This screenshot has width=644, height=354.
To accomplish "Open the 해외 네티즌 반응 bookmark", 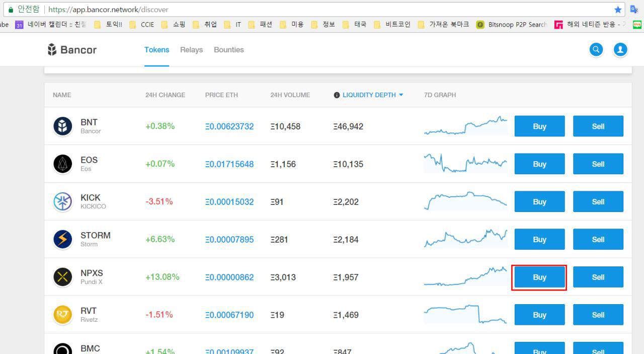I will pos(591,24).
